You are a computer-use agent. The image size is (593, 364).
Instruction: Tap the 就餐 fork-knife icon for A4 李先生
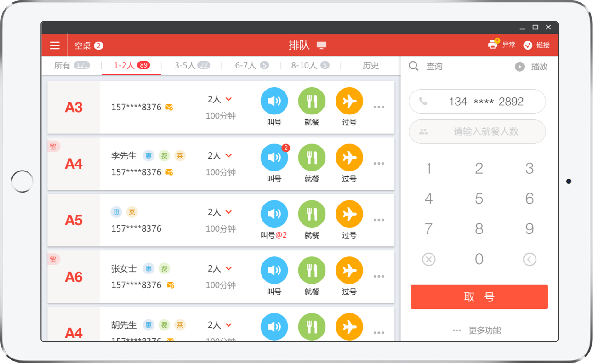(x=312, y=158)
